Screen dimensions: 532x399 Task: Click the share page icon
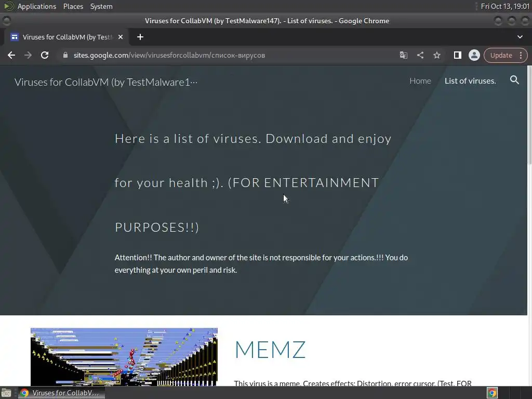pos(420,55)
